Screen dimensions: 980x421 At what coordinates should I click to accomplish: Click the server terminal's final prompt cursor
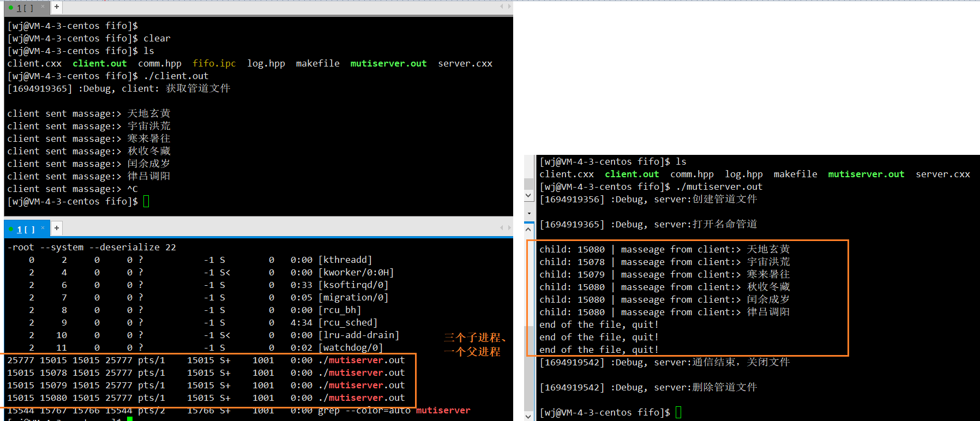coord(678,412)
